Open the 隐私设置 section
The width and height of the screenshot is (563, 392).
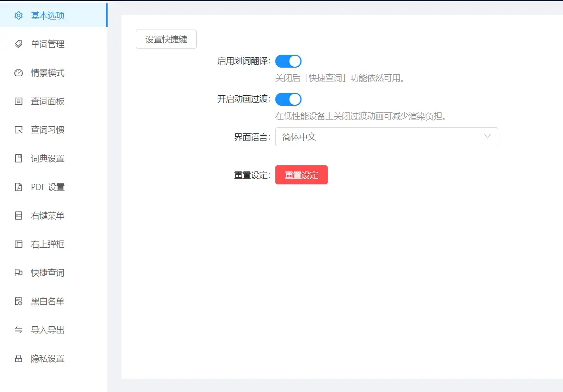pos(53,358)
